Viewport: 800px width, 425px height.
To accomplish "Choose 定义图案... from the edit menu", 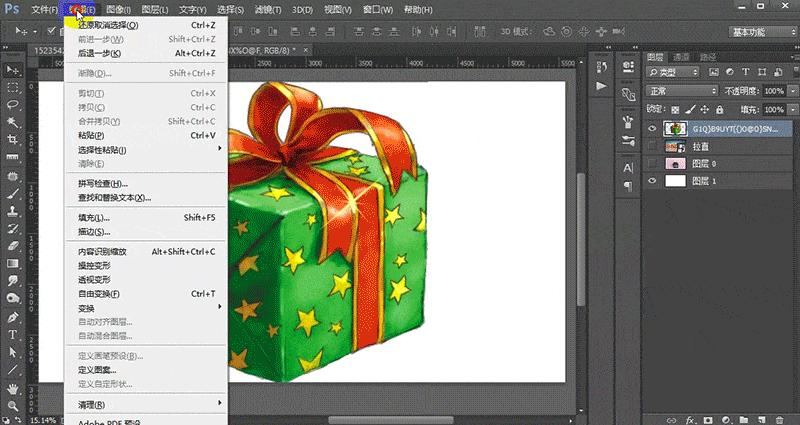I will click(x=146, y=370).
